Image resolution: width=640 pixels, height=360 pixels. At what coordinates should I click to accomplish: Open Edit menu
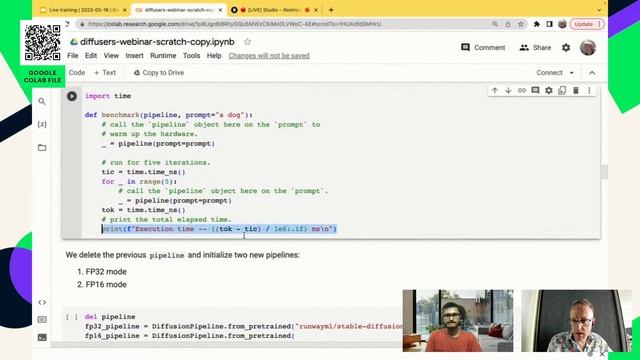coord(91,56)
